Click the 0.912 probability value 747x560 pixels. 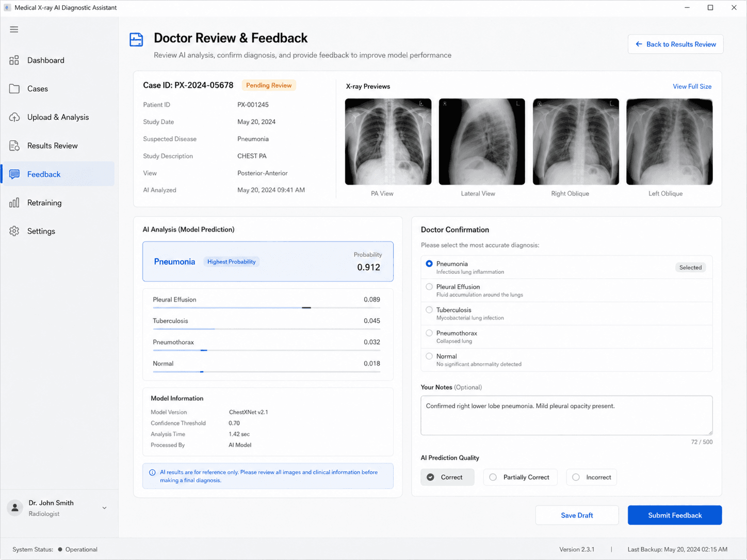368,268
